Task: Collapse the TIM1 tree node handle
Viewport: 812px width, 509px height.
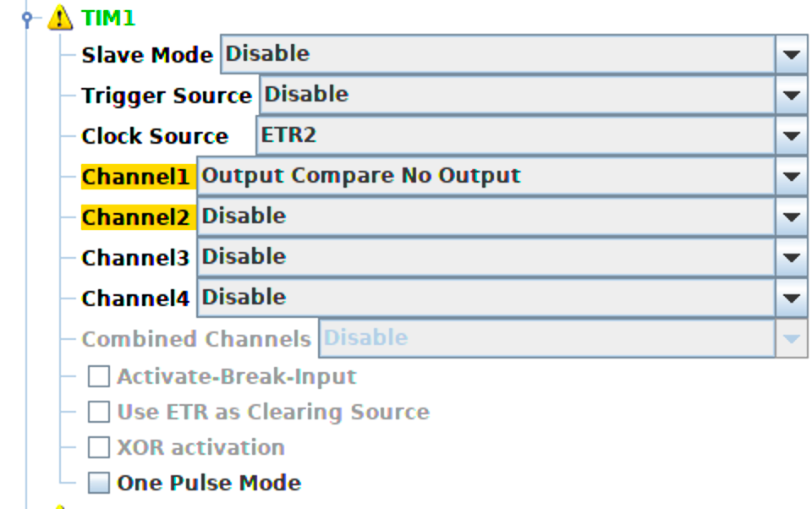Action: click(27, 19)
